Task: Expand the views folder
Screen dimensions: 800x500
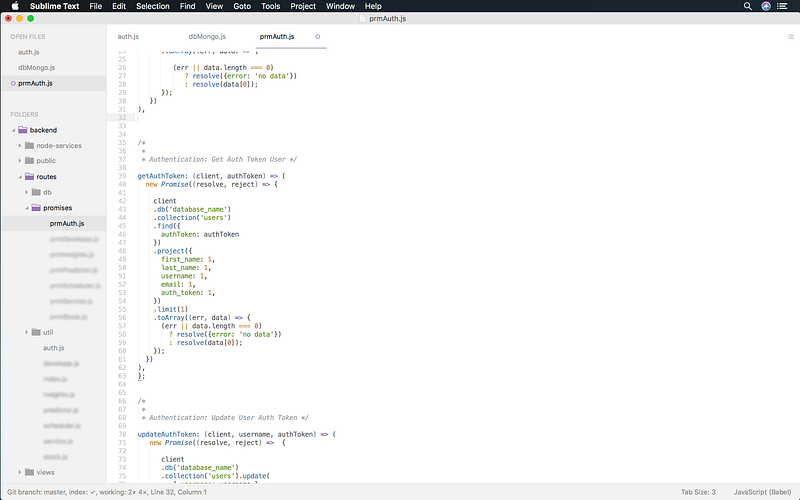Action: click(x=20, y=472)
